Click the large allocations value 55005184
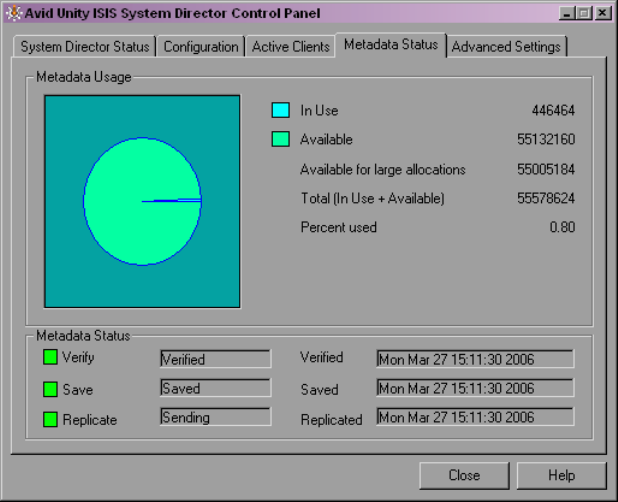Viewport: 618px width, 502px height. 546,169
